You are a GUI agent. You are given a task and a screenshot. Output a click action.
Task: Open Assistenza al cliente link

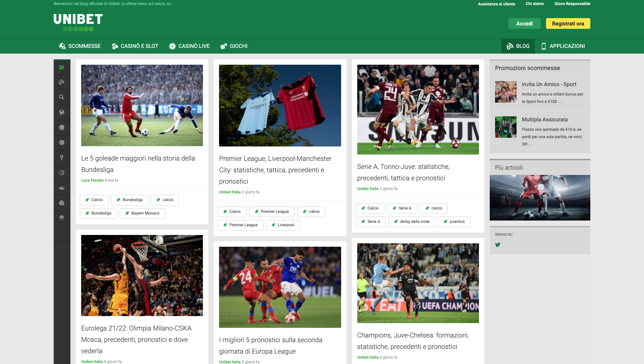pos(496,4)
